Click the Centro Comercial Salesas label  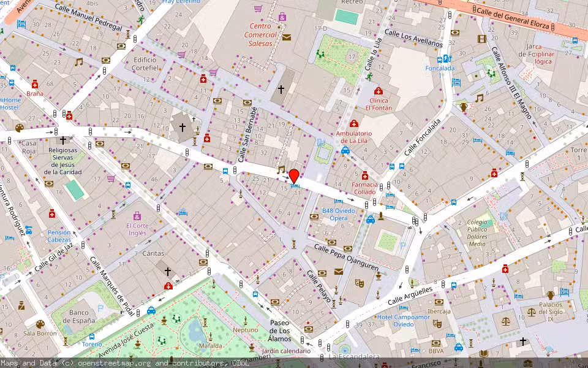click(260, 35)
